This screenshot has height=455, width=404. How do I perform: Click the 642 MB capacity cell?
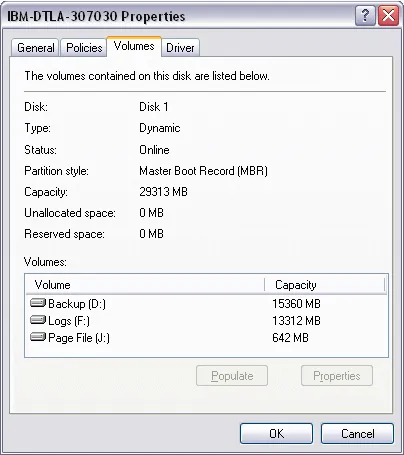click(290, 338)
